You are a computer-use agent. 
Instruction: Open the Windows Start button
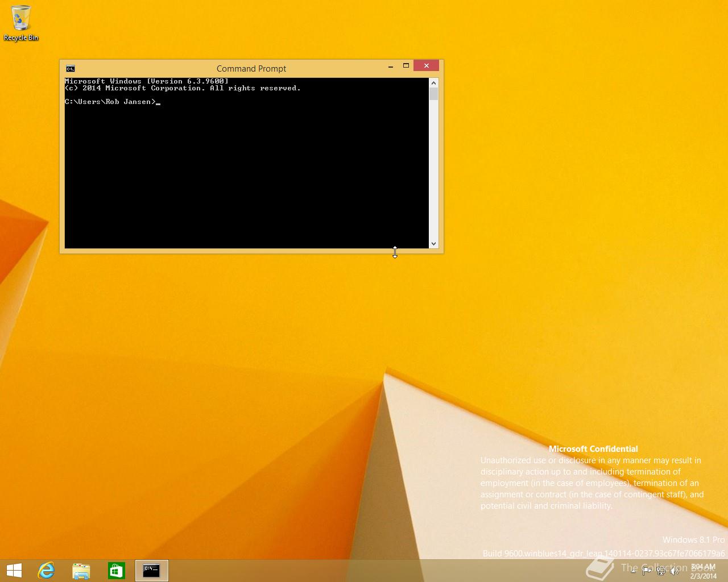tap(14, 571)
